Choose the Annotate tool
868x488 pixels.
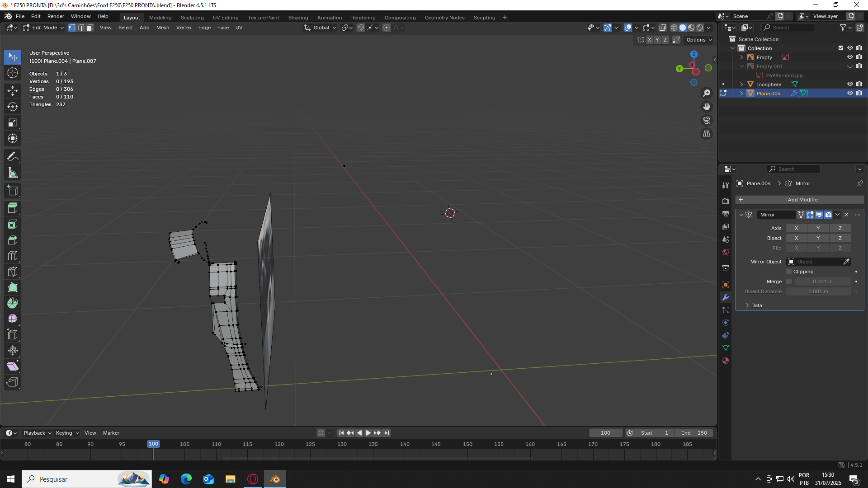pos(13,157)
